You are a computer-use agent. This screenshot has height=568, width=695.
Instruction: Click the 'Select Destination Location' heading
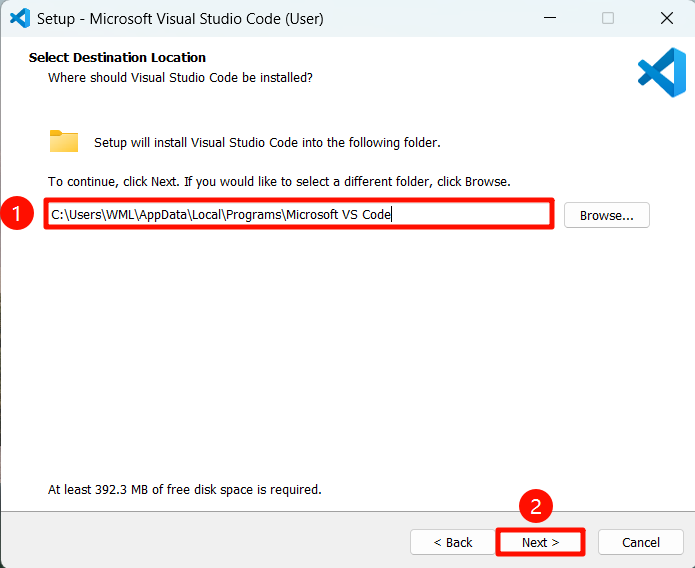pos(117,58)
